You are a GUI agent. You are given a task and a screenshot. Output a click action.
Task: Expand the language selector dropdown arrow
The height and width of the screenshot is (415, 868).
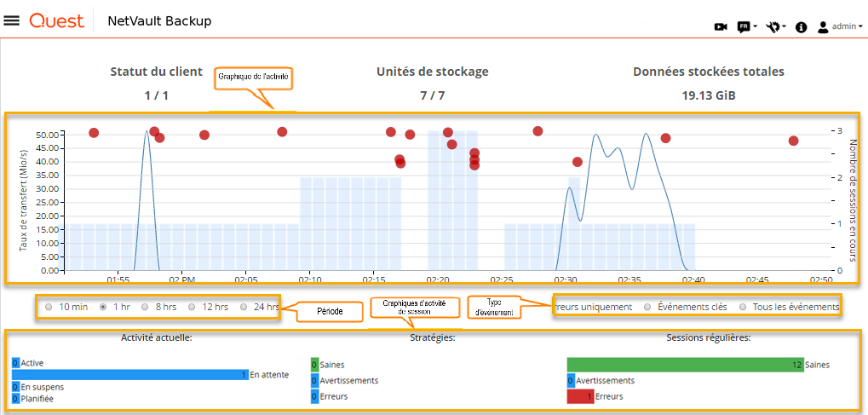tap(756, 27)
